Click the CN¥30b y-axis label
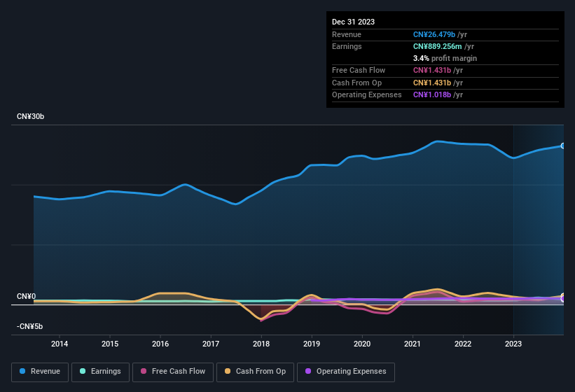Image resolution: width=575 pixels, height=392 pixels. 30,116
